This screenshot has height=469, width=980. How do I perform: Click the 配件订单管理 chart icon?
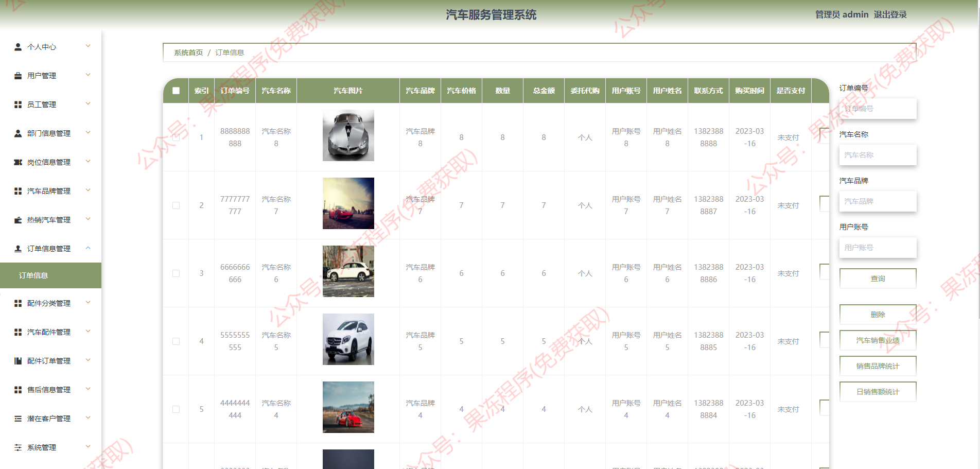(x=18, y=361)
